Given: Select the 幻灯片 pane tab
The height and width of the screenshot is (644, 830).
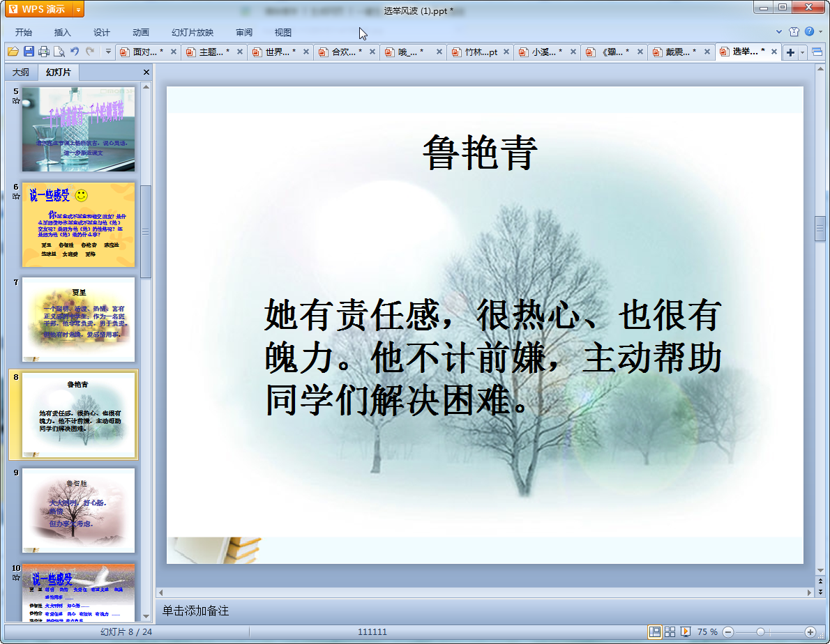Looking at the screenshot, I should click(58, 72).
